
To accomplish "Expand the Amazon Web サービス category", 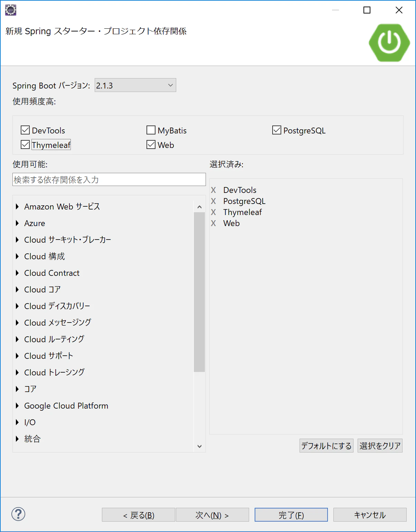I will pyautogui.click(x=17, y=207).
